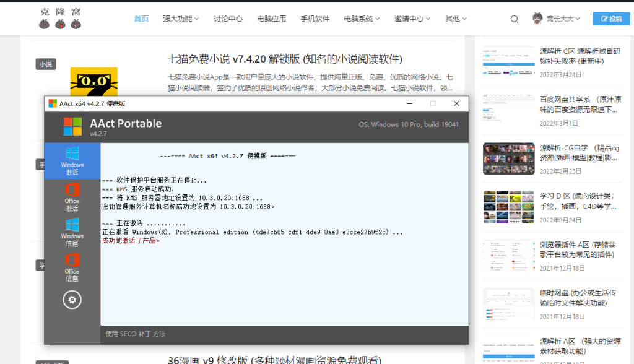Click the 七猫 cat app icon thumbnail
This screenshot has width=634, height=364.
pos(94,81)
